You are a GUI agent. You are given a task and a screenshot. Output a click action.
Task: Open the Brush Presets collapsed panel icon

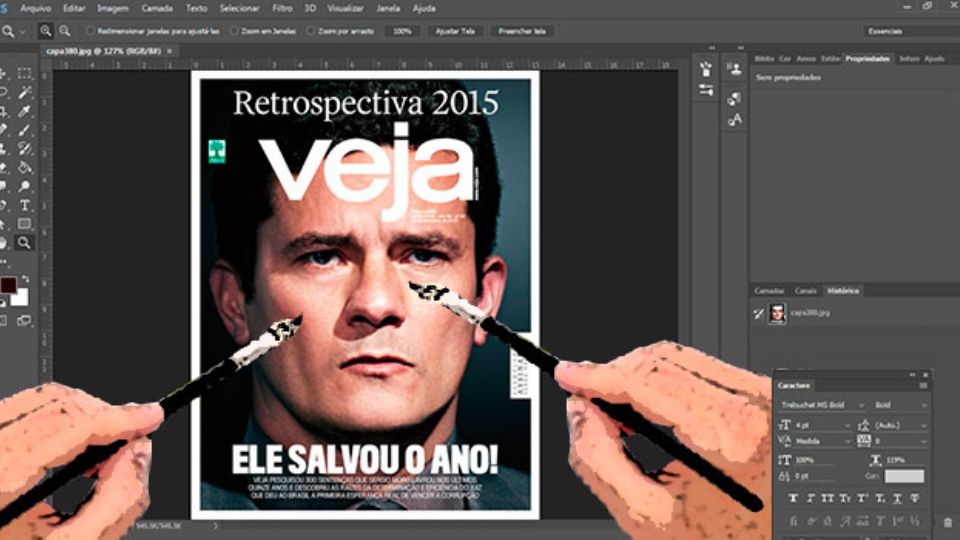click(706, 69)
